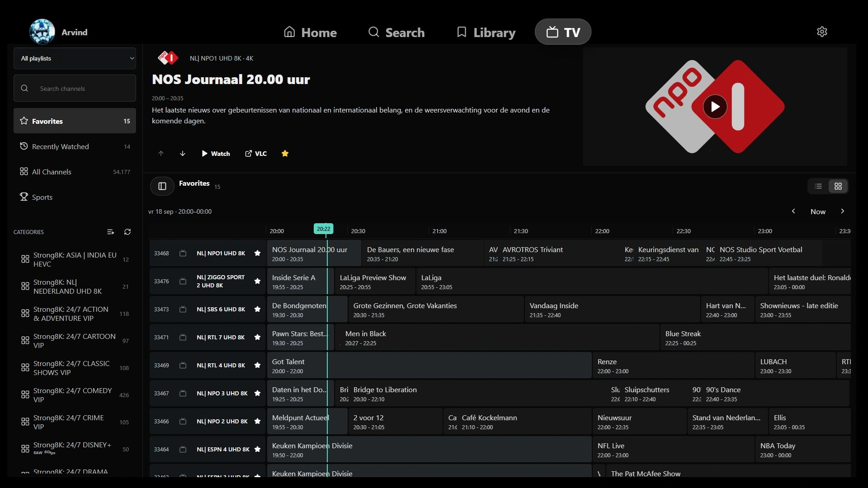Open Strong8K: NL| NEDERLAND UHD 8K category
868x488 pixels.
click(75, 286)
